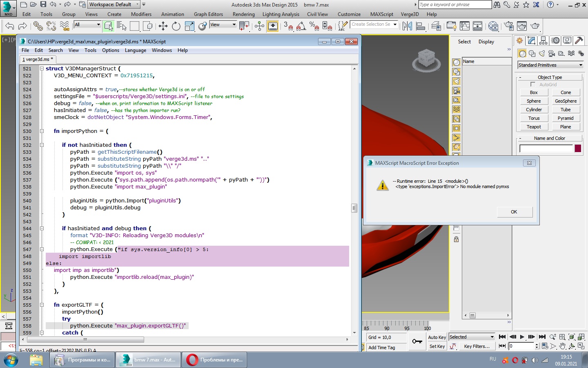Activate Select and Move tool
Viewport: 588px width, 368px height.
pyautogui.click(x=163, y=26)
